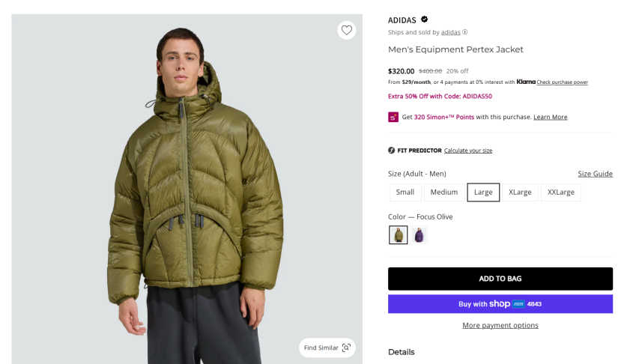Open Klarna Check purchase power link
This screenshot has width=636, height=364.
point(562,82)
